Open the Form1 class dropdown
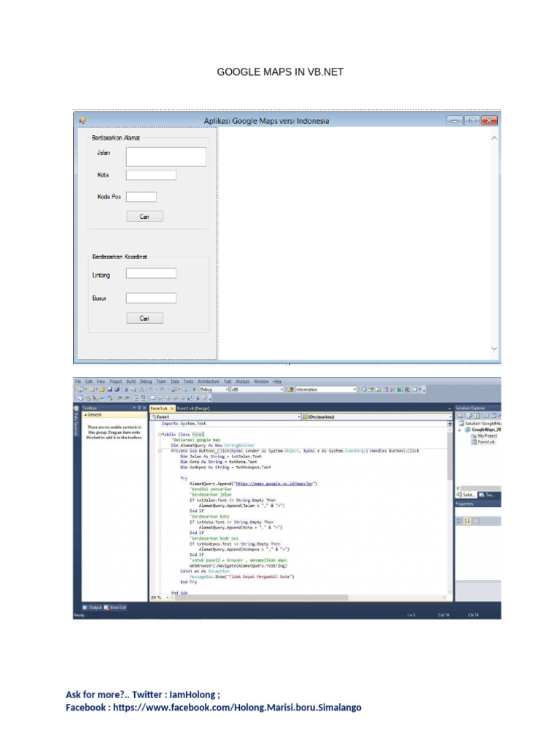Viewport: 560px width, 747px height. click(226, 417)
